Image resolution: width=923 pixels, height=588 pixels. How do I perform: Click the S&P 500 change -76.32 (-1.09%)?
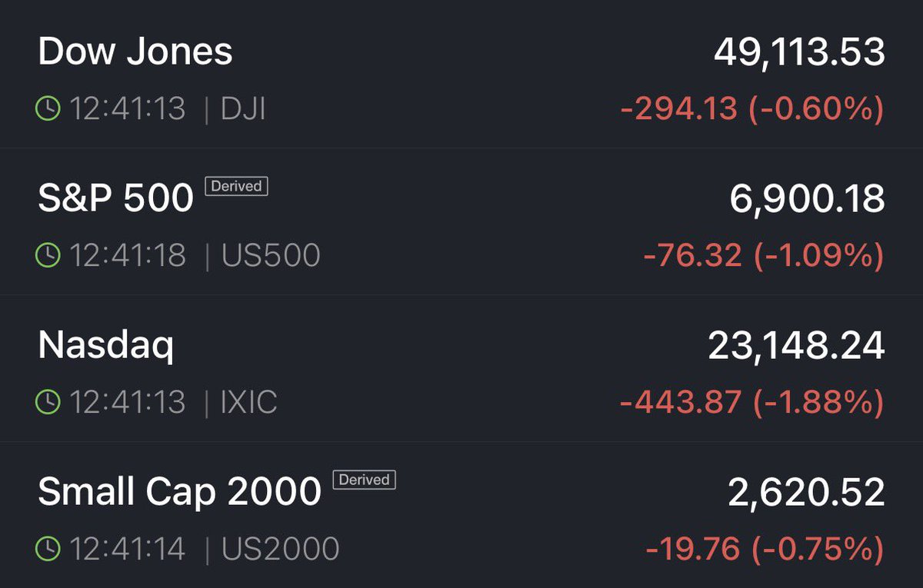(763, 255)
